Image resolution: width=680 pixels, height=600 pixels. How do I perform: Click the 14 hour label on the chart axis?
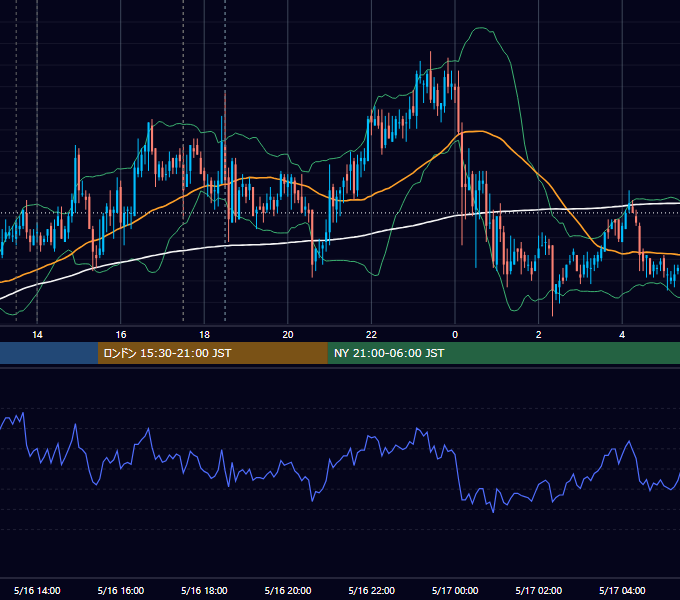point(37,335)
